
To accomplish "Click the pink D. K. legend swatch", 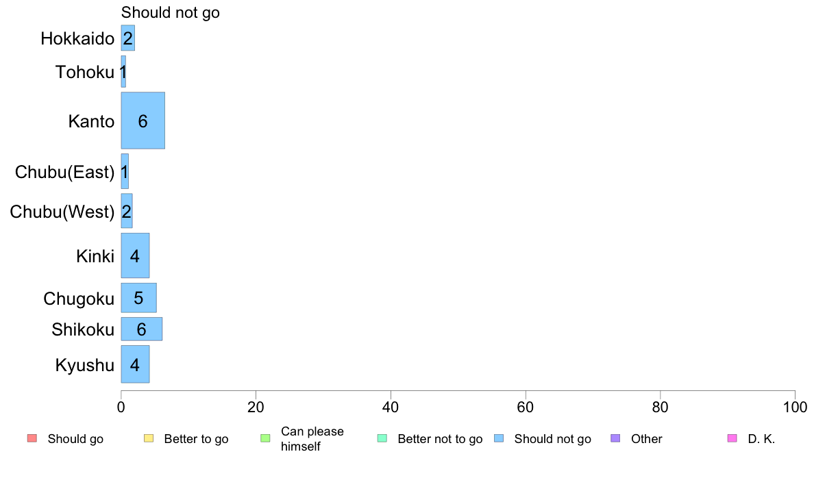I will [x=732, y=438].
